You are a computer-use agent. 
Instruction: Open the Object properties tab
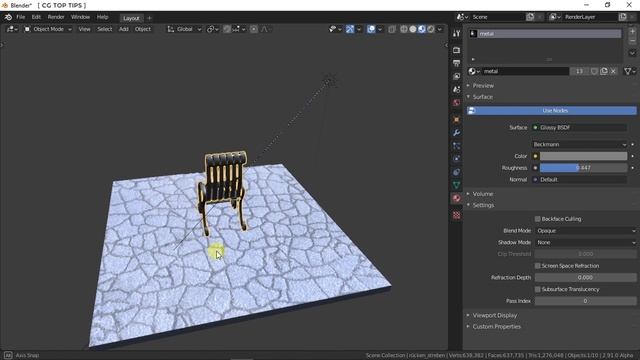456,120
